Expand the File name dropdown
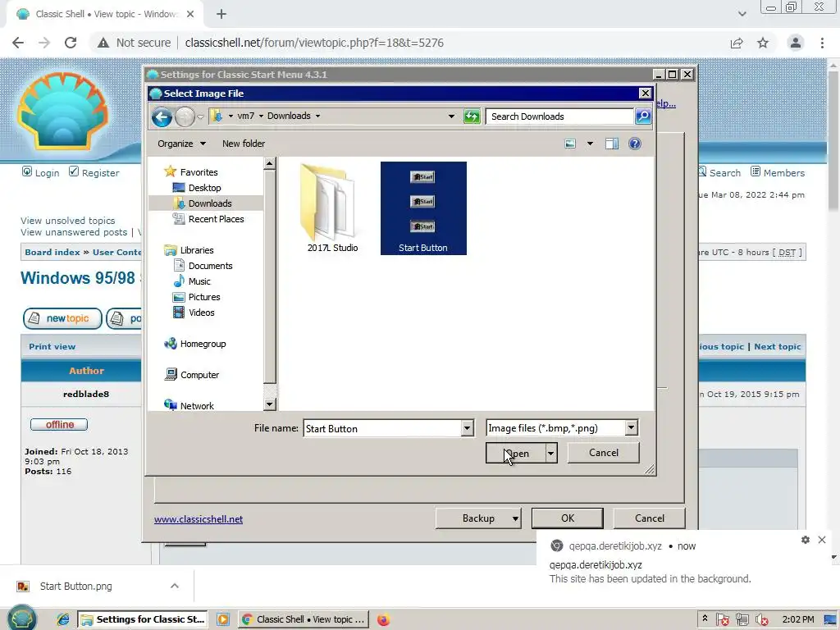This screenshot has height=630, width=840. click(467, 428)
